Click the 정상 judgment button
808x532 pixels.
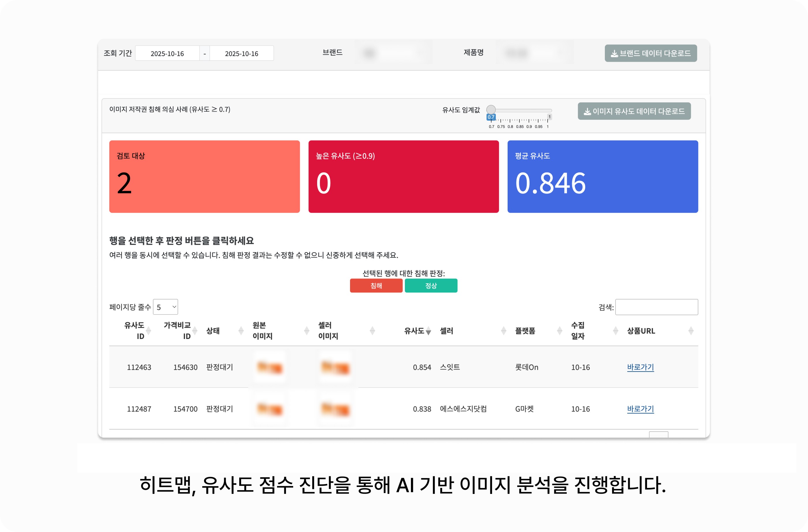431,286
